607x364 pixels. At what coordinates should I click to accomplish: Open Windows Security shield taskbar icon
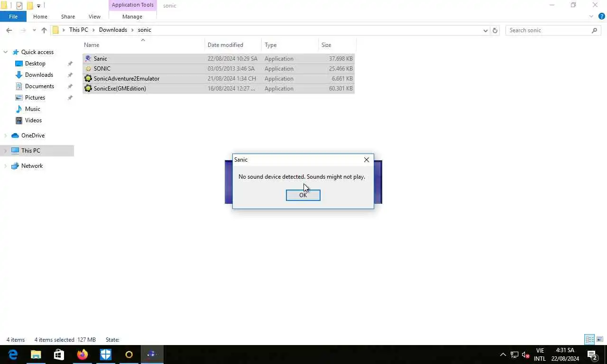(x=105, y=355)
